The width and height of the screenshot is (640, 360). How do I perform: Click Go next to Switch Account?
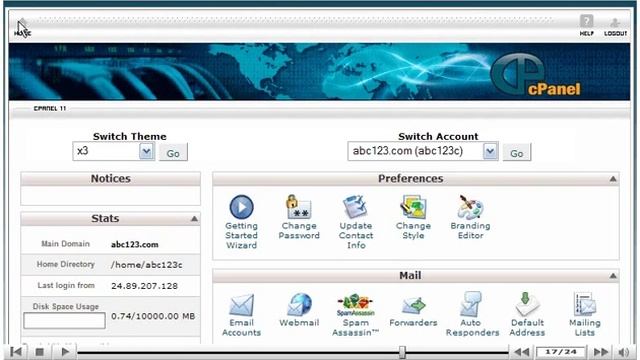pos(517,152)
